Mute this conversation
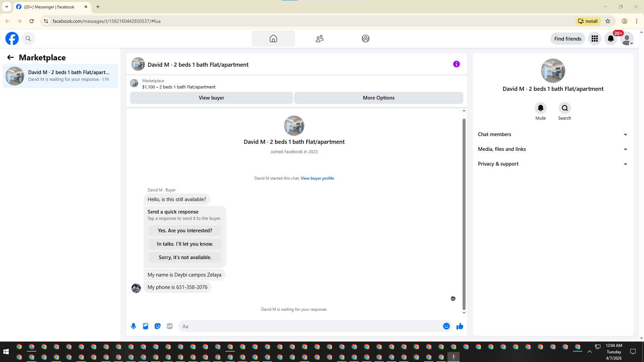644x362 pixels. click(x=541, y=108)
